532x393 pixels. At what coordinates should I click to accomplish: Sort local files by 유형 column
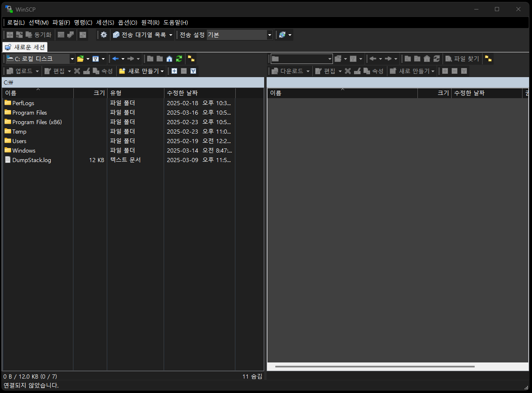pyautogui.click(x=136, y=93)
